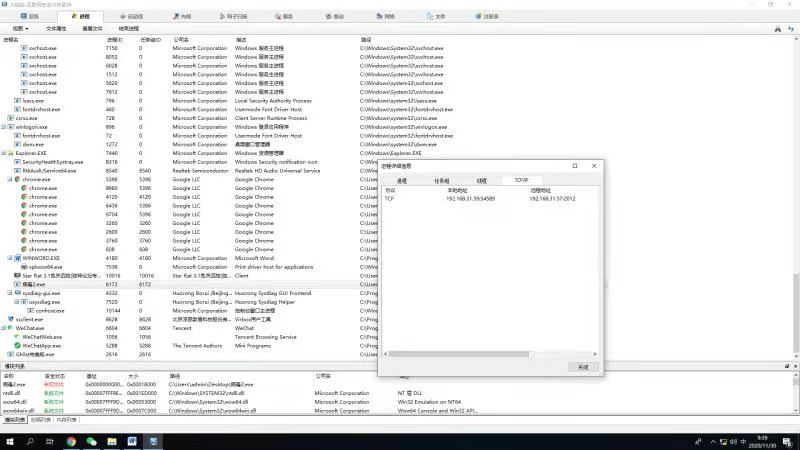Click the Chrome icon of parent chrome.exe
Image resolution: width=800 pixels, height=450 pixels.
pos(17,179)
